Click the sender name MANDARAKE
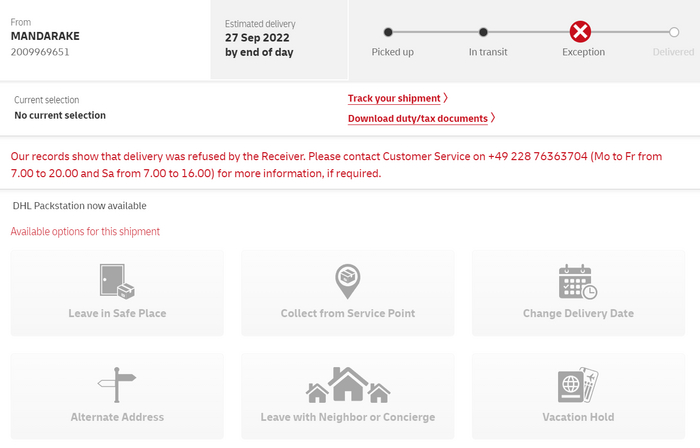The image size is (700, 448). (x=45, y=36)
